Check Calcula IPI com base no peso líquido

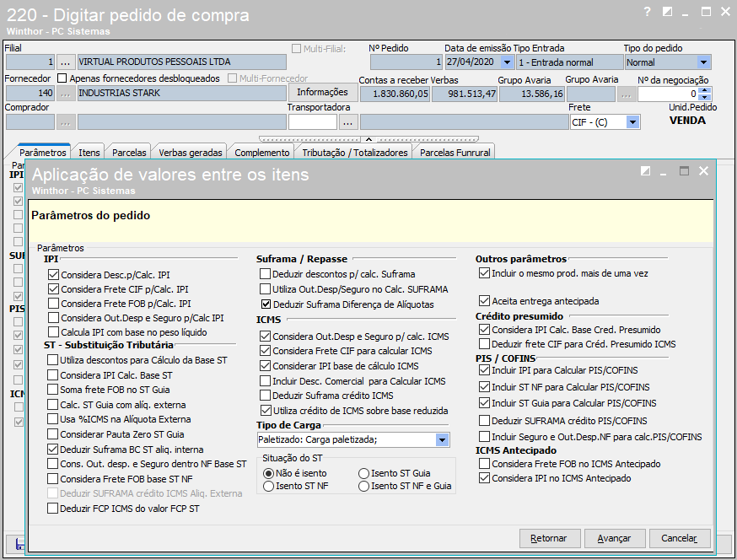53,332
